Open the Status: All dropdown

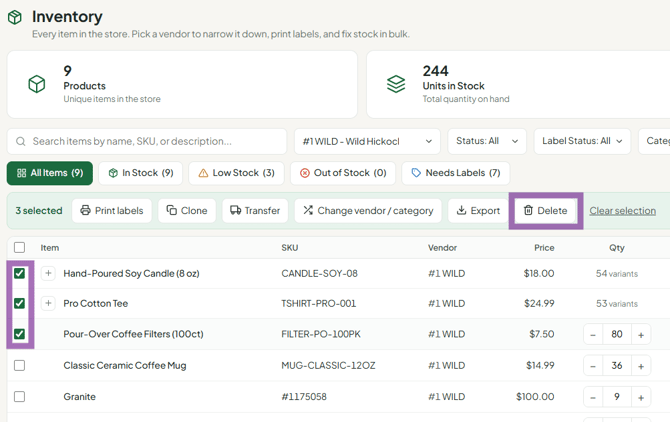pyautogui.click(x=487, y=141)
